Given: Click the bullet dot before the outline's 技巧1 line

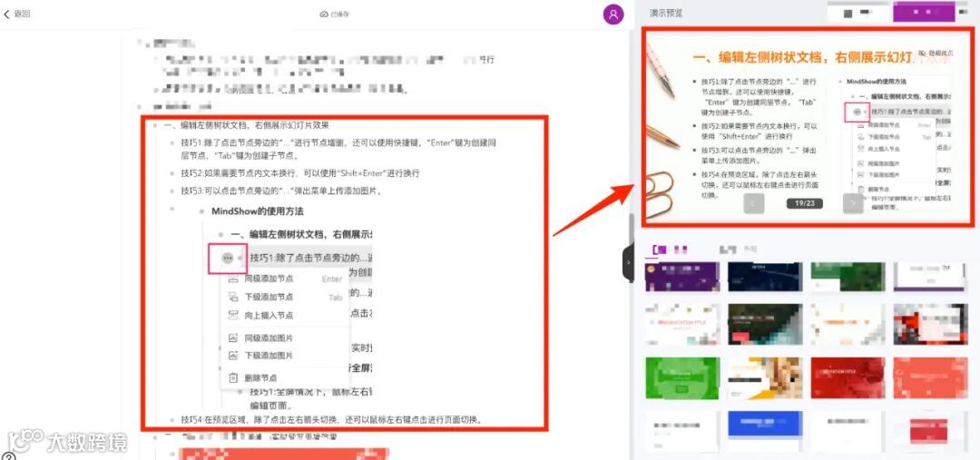Looking at the screenshot, I should 173,142.
